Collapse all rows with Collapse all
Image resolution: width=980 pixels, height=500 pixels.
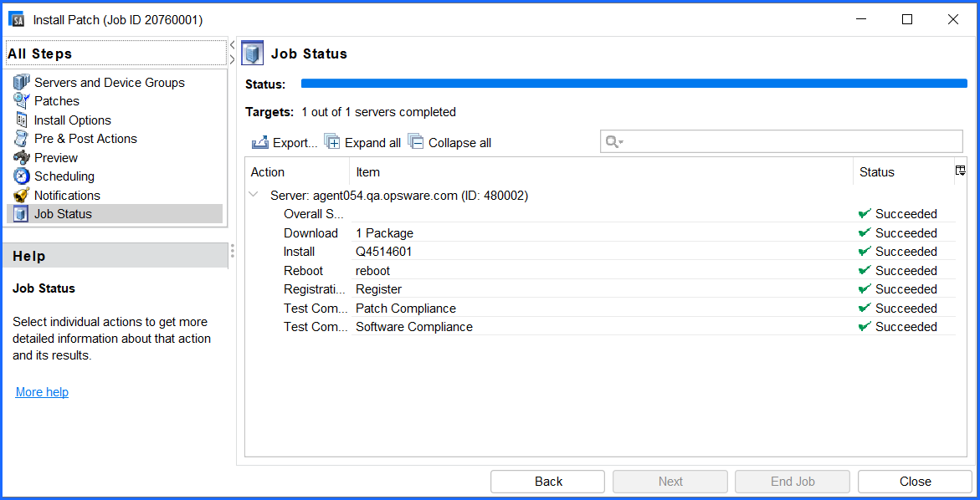(450, 143)
